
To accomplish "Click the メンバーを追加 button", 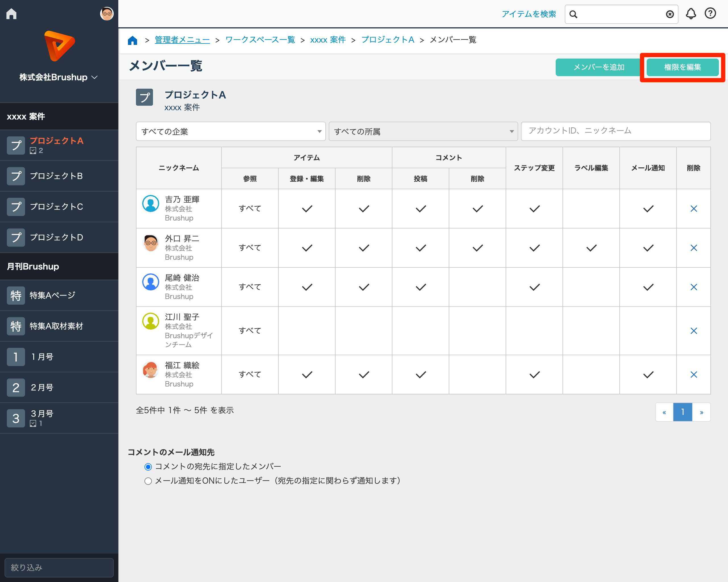I will tap(599, 67).
